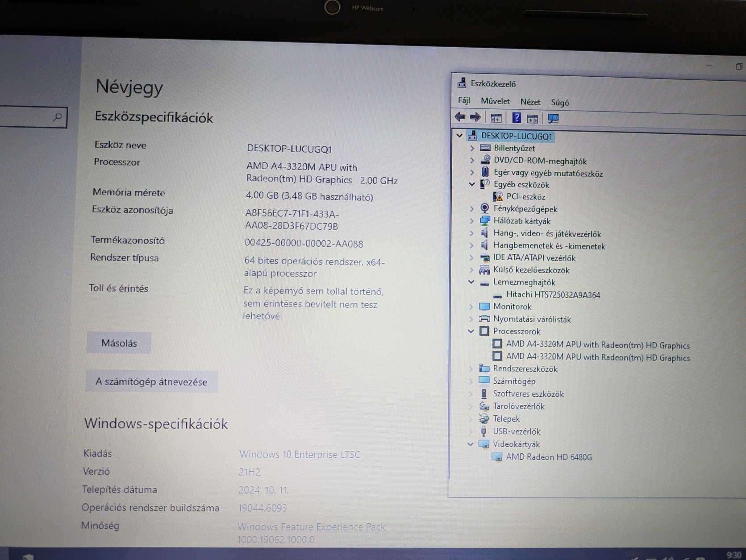746x560 pixels.
Task: Collapse the Videokártyák category
Action: point(470,444)
